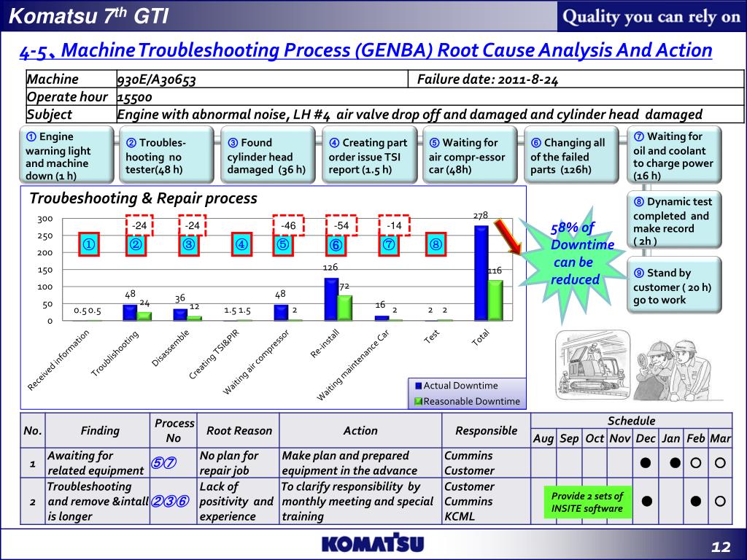747x560 pixels.
Task: Select step 6 'Changing all of the failed parts' box
Action: click(571, 155)
